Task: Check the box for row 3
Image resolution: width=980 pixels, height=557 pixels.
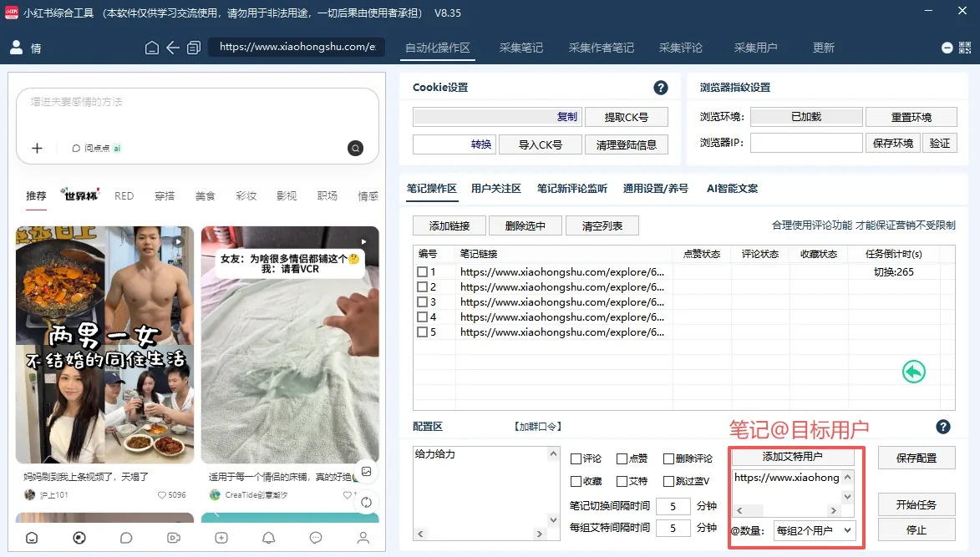Action: click(422, 302)
